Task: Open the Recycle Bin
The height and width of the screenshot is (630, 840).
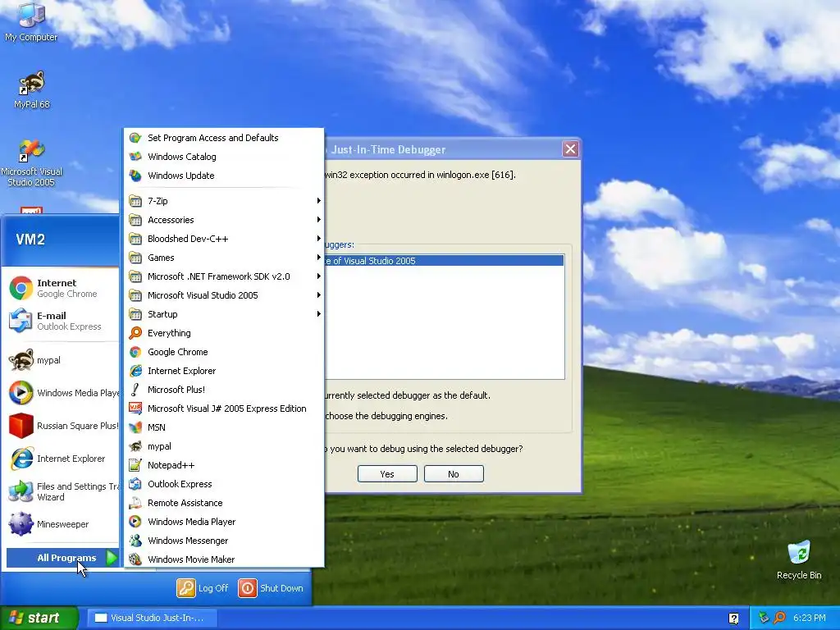Action: coord(799,559)
